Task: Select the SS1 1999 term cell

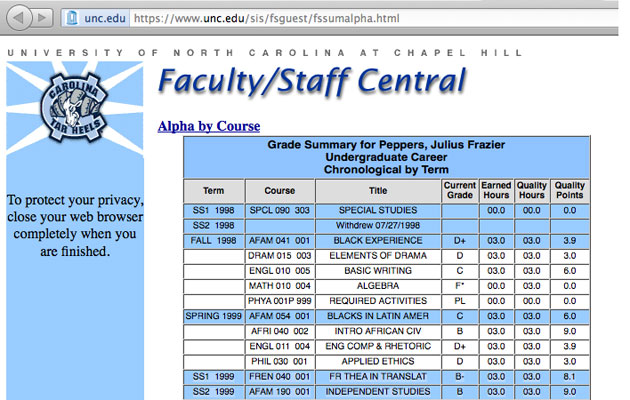Action: [214, 377]
